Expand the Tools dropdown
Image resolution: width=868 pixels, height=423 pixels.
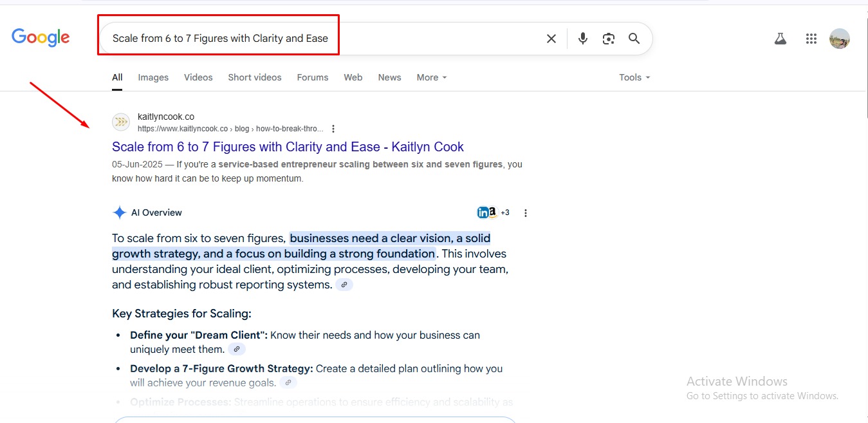pyautogui.click(x=634, y=77)
